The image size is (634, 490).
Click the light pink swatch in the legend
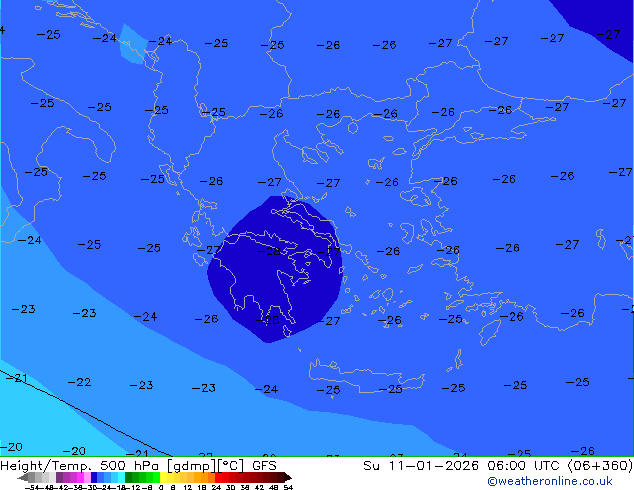87,477
